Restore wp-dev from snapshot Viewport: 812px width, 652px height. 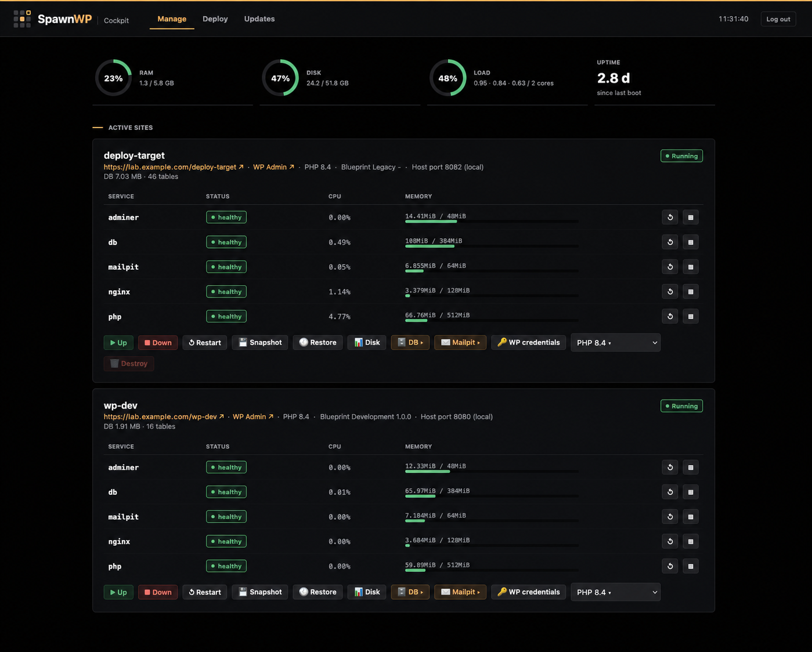pos(317,592)
